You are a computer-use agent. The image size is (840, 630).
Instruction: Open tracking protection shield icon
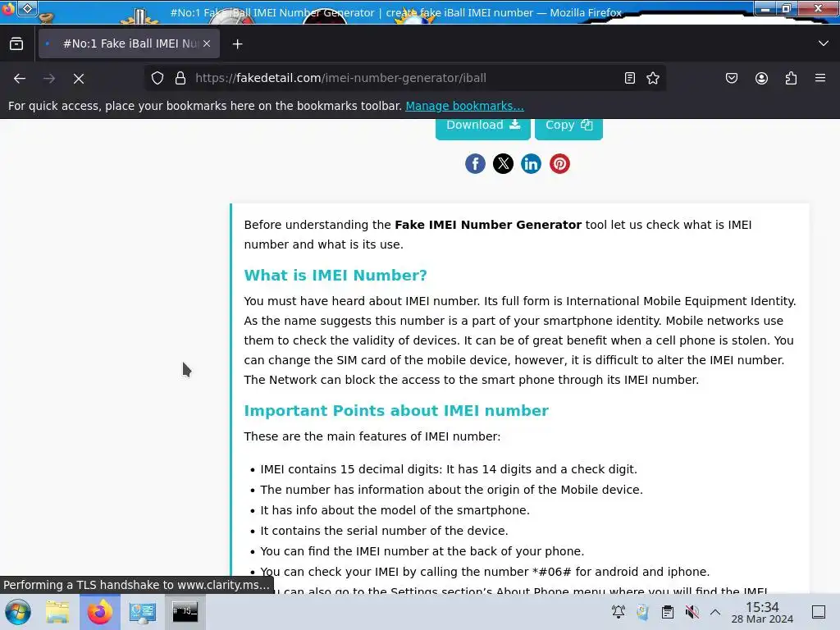[157, 78]
